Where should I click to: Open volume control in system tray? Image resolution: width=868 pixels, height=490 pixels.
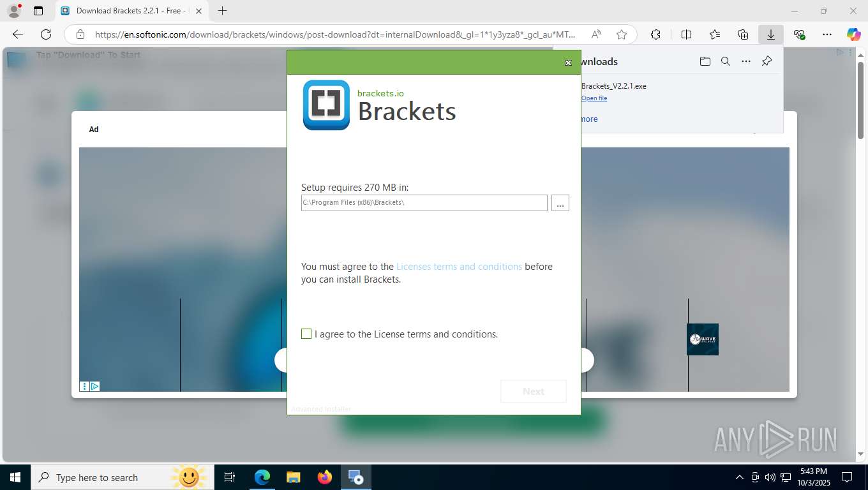pos(770,477)
